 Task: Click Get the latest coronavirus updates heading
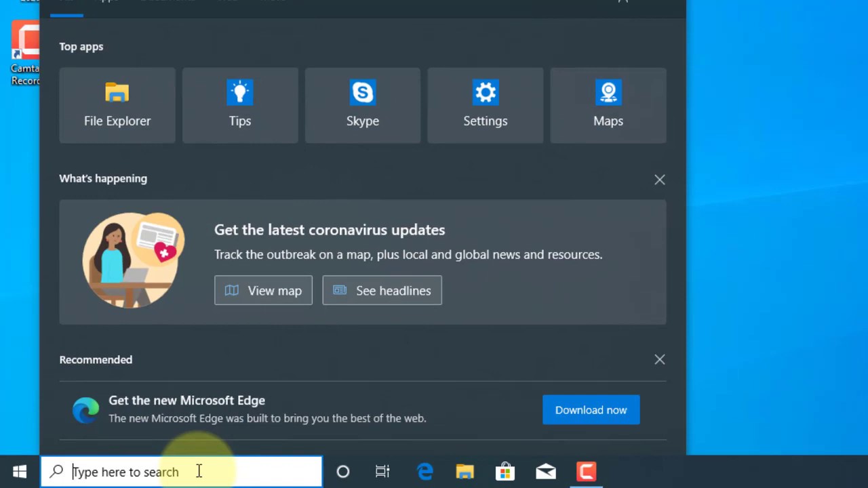[x=330, y=230]
